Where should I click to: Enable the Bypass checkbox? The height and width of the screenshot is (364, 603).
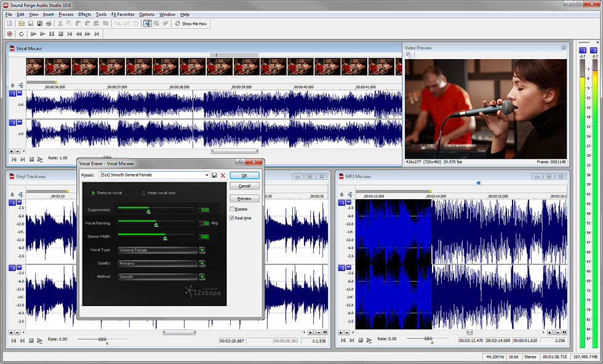click(x=232, y=209)
